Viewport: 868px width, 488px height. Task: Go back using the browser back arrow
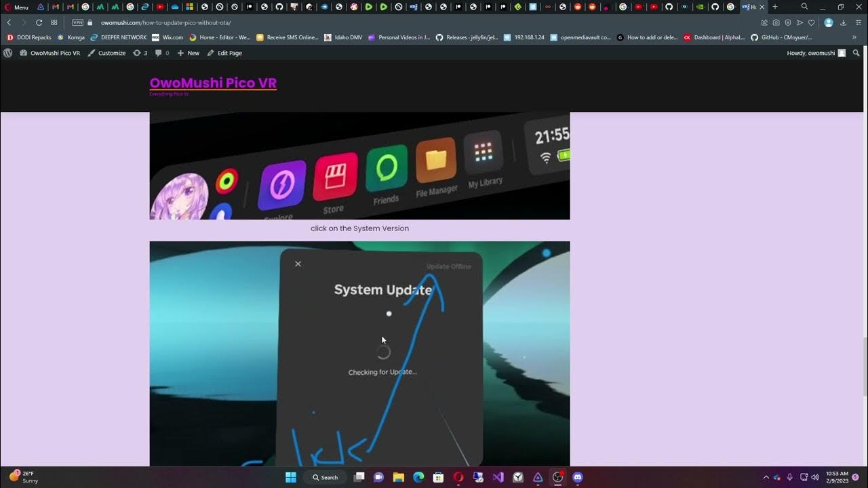[9, 22]
